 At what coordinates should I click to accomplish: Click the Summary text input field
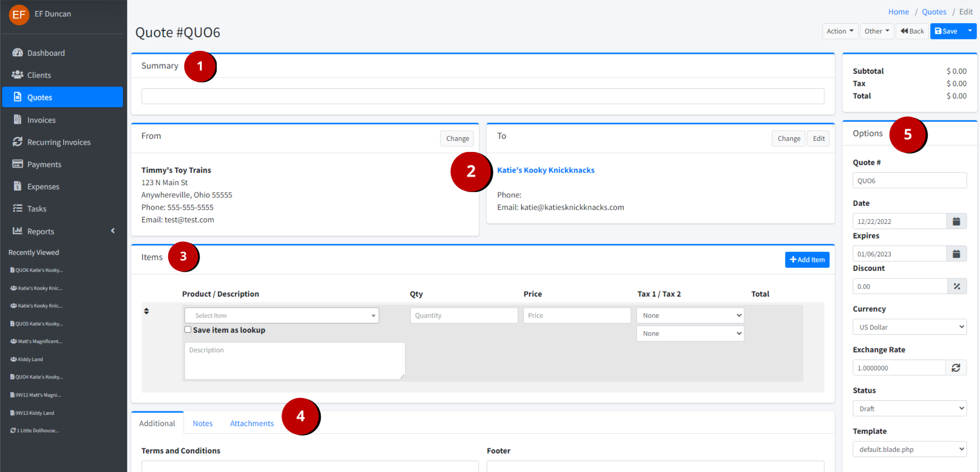[482, 97]
